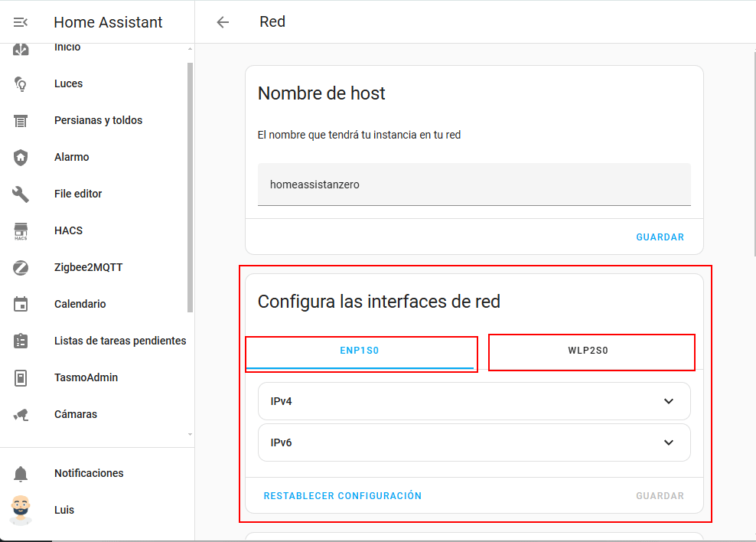This screenshot has width=756, height=542.
Task: Open the TasmoAdmin icon
Action: 21,377
